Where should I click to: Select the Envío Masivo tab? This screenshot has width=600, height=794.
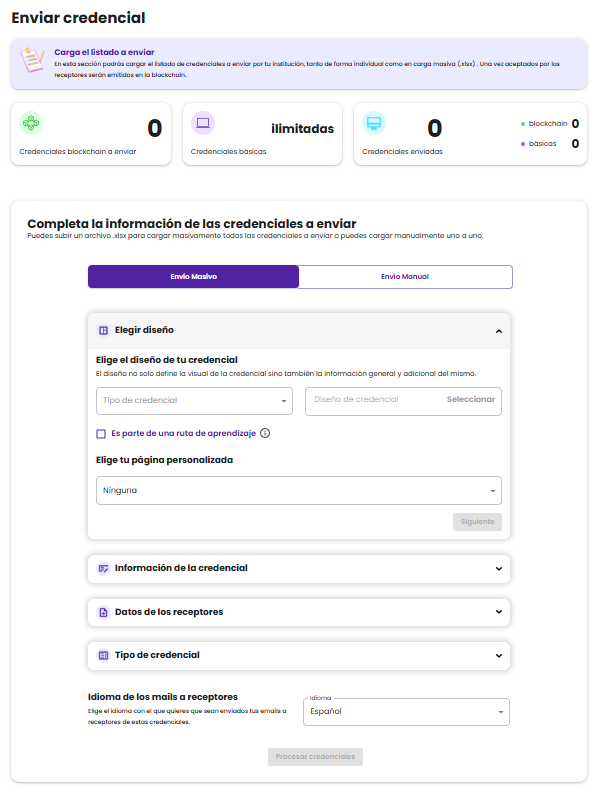(x=193, y=277)
